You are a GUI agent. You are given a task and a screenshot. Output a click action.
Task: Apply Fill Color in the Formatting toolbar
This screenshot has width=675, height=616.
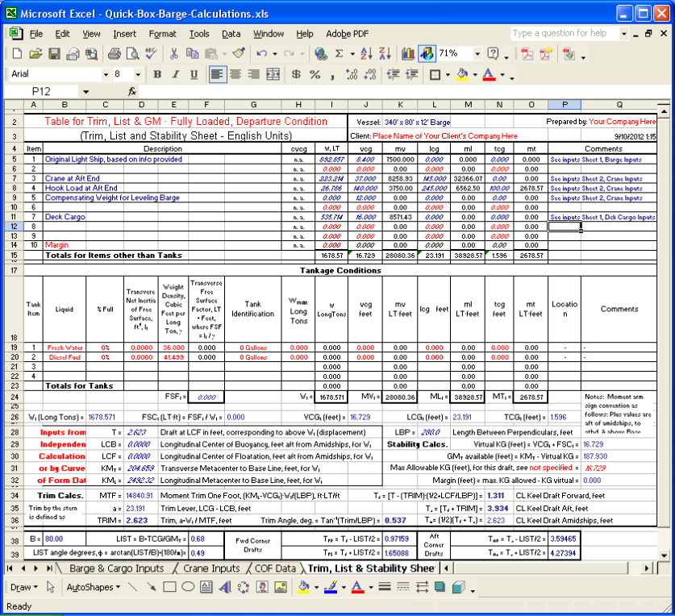[462, 74]
